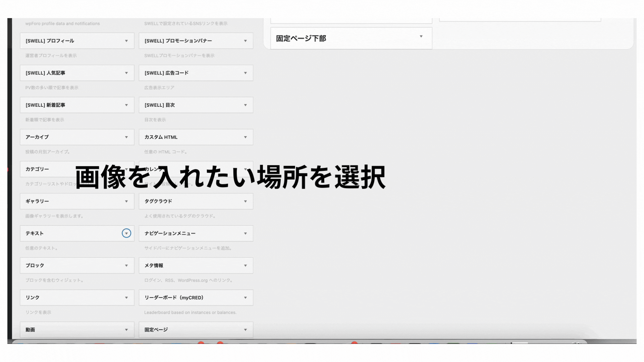
Task: Click the circled arrow on テキスト widget
Action: (126, 233)
